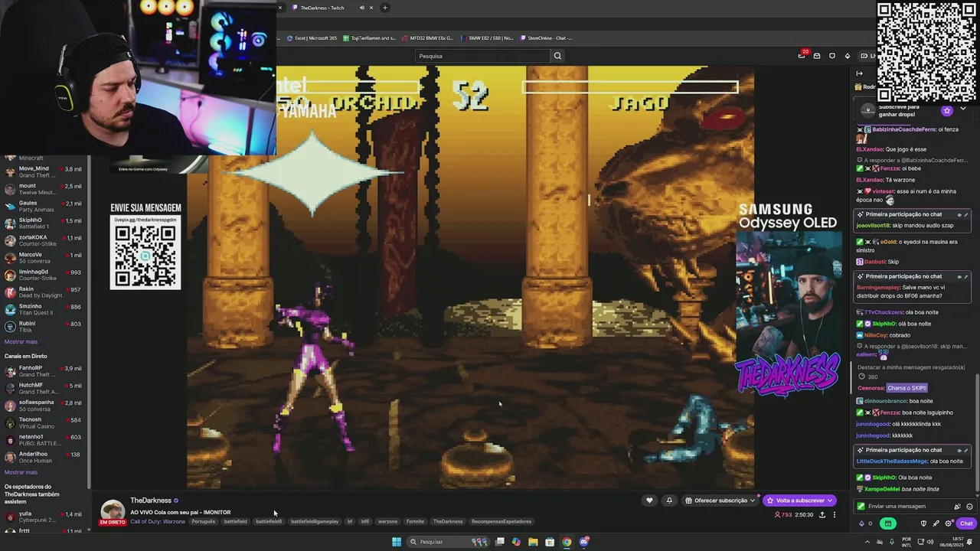
Task: Open yulla Cyberpunk channel in sidebar
Action: point(44,517)
